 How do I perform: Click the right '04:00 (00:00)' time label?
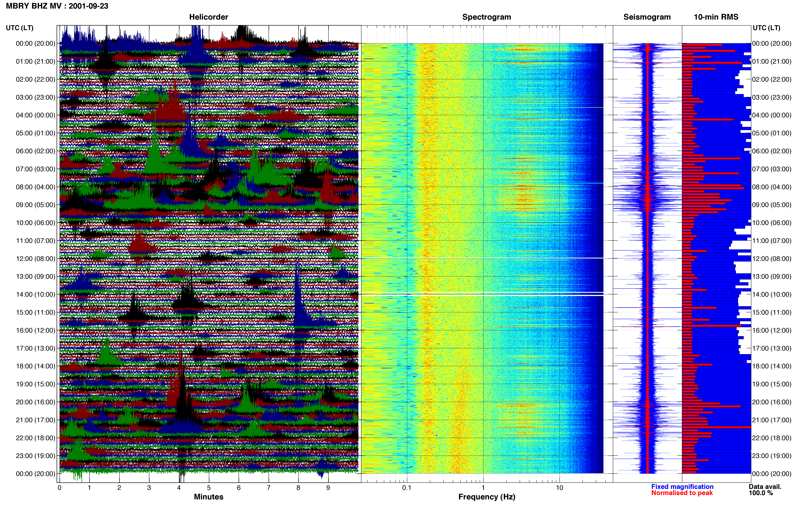(772, 115)
